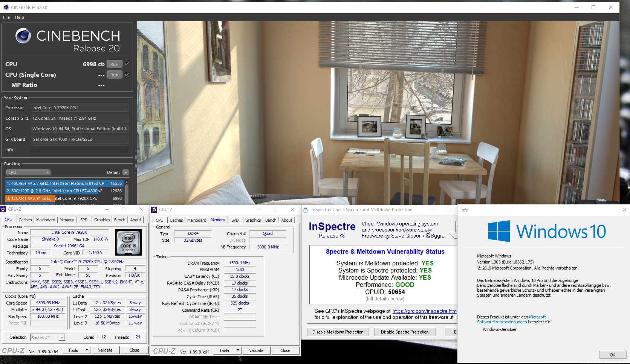This screenshot has width=630, height=364.
Task: Click Disable Spectre Protection button
Action: pyautogui.click(x=405, y=332)
